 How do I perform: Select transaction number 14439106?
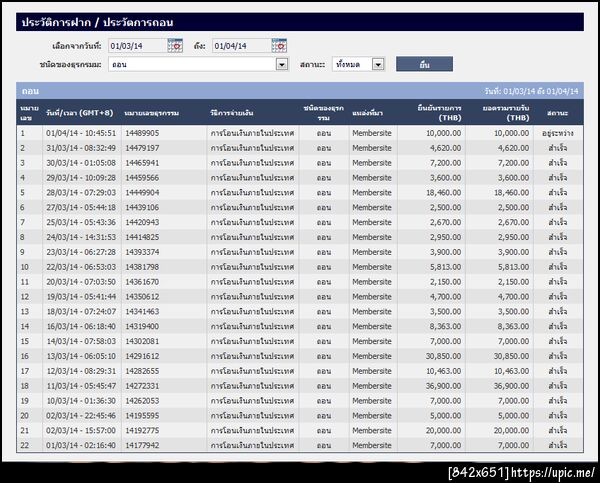142,207
